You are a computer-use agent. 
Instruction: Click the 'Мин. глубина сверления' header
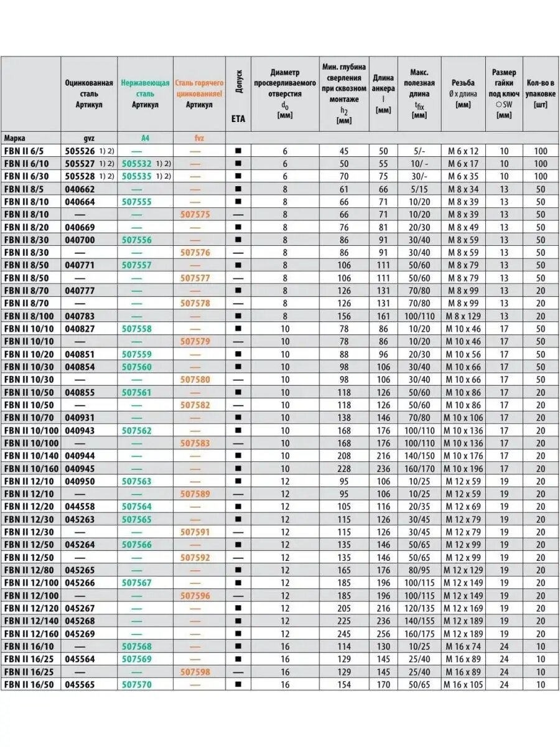pos(344,93)
